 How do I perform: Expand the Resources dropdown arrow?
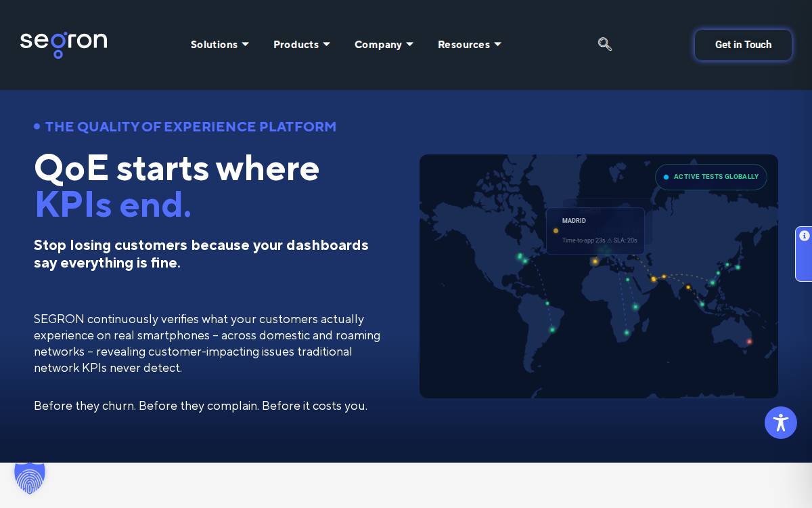click(x=497, y=45)
